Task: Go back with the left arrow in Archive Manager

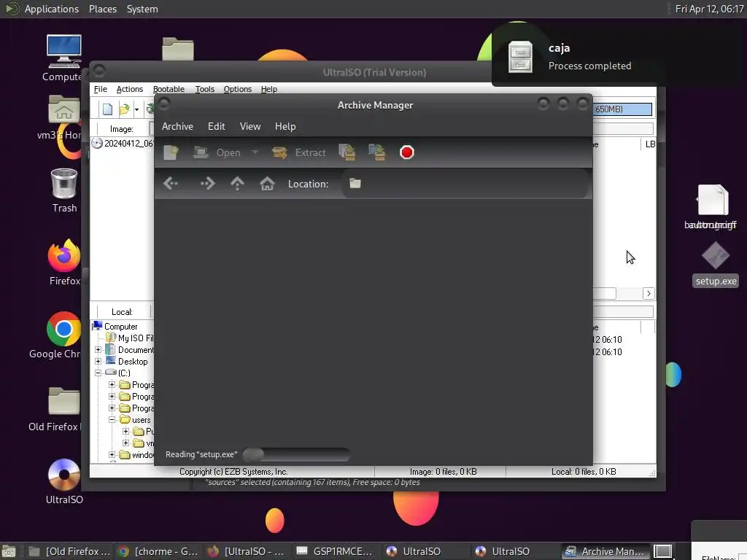Action: tap(171, 183)
